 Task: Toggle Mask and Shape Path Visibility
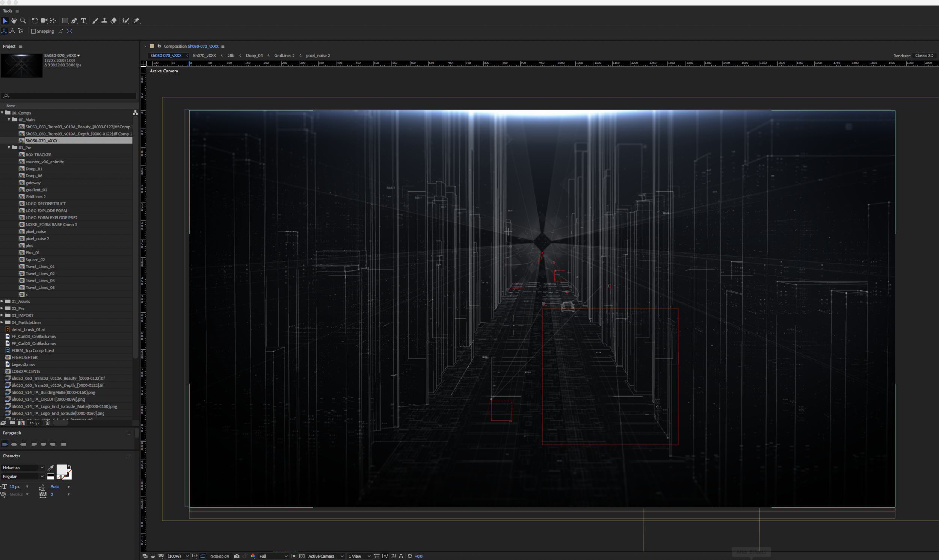(x=203, y=556)
